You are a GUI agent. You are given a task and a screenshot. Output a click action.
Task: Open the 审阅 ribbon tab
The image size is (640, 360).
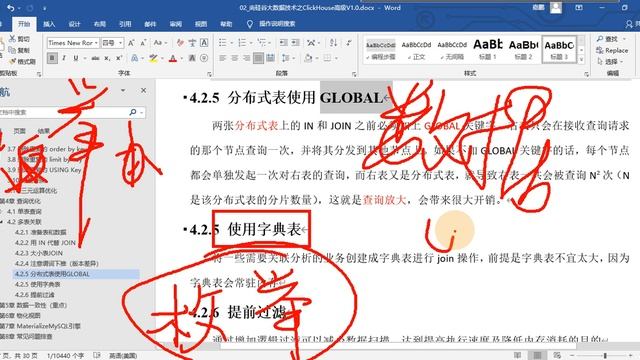click(x=176, y=24)
